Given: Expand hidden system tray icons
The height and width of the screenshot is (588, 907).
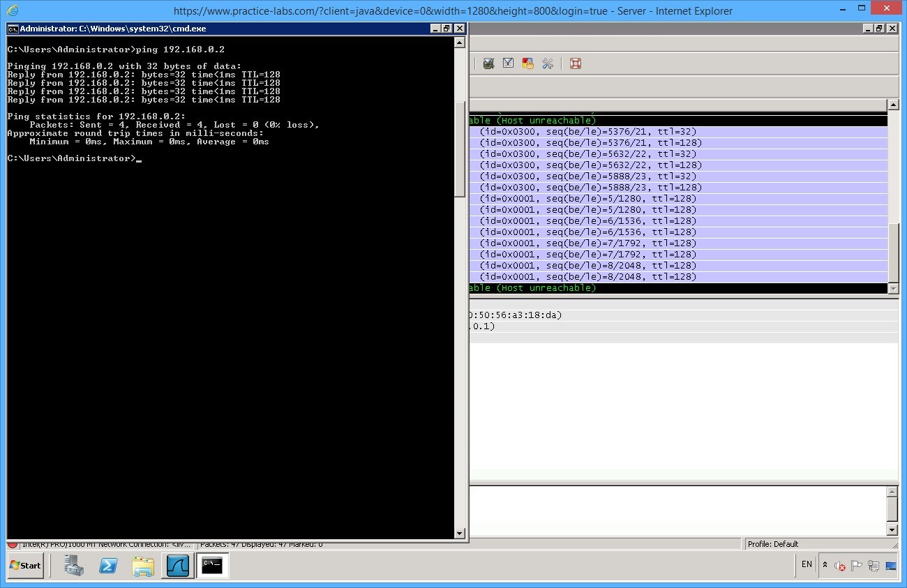Looking at the screenshot, I should pyautogui.click(x=825, y=565).
